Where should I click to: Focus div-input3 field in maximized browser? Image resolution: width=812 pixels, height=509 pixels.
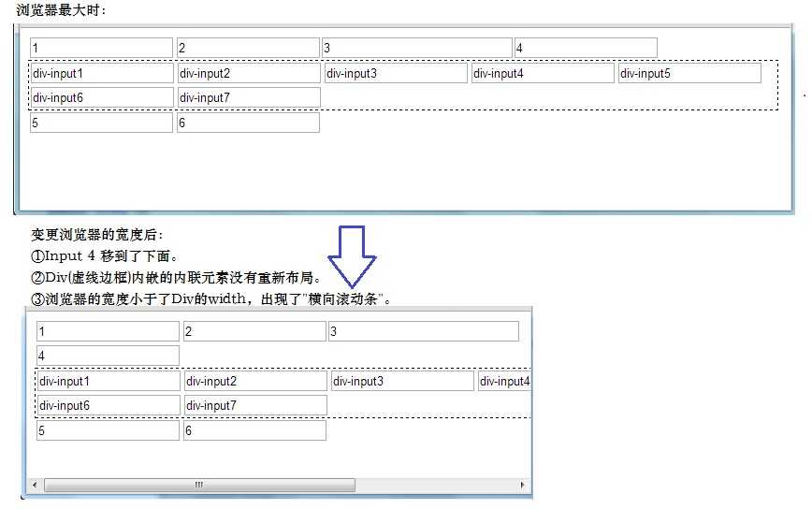click(x=396, y=73)
